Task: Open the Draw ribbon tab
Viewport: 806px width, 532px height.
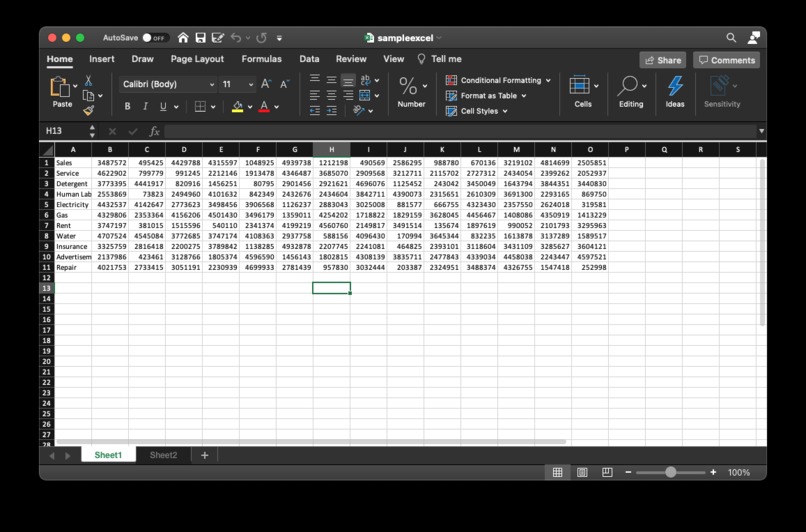Action: (142, 59)
